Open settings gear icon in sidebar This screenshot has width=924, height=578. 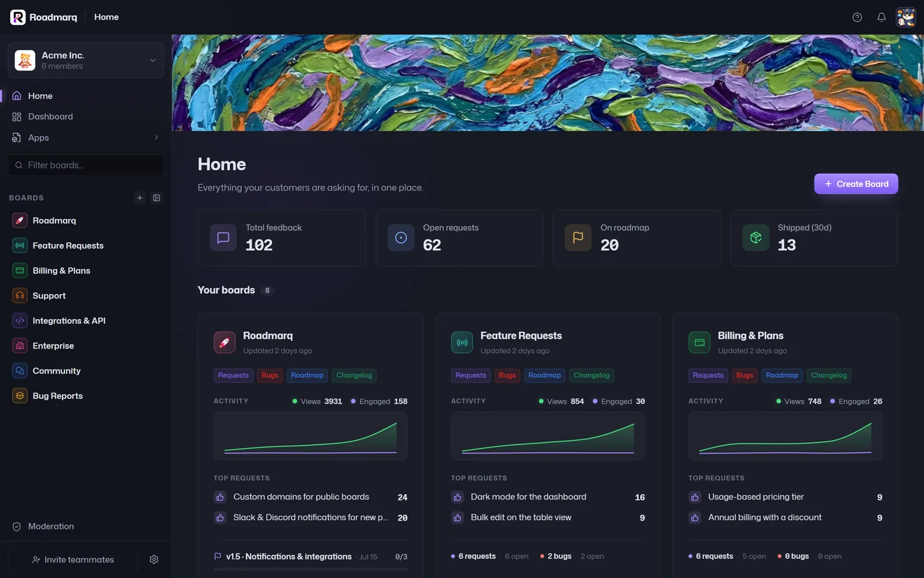154,560
